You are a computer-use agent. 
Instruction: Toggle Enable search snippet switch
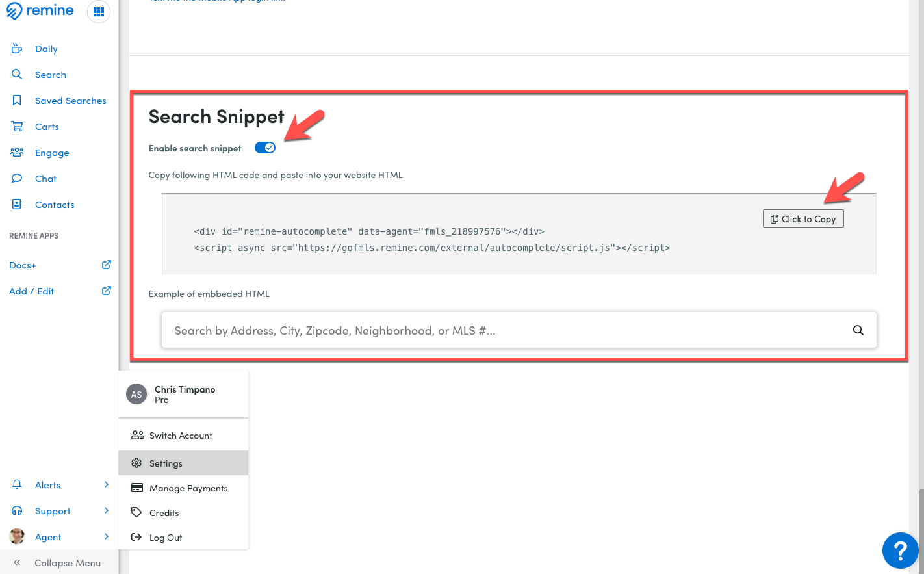(x=265, y=148)
